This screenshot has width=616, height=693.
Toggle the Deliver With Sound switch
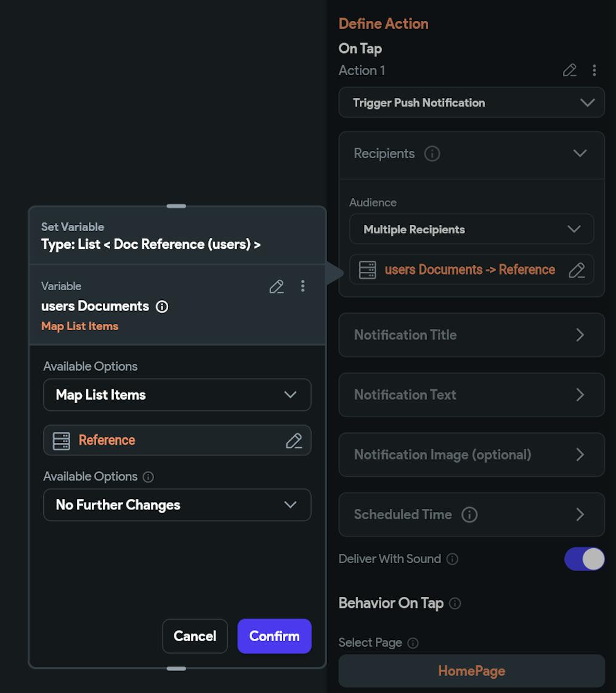pos(584,559)
